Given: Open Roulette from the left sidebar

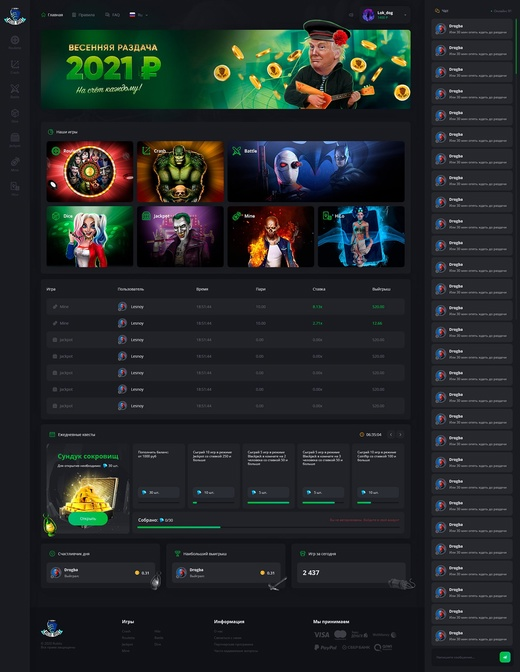Looking at the screenshot, I should pos(15,42).
